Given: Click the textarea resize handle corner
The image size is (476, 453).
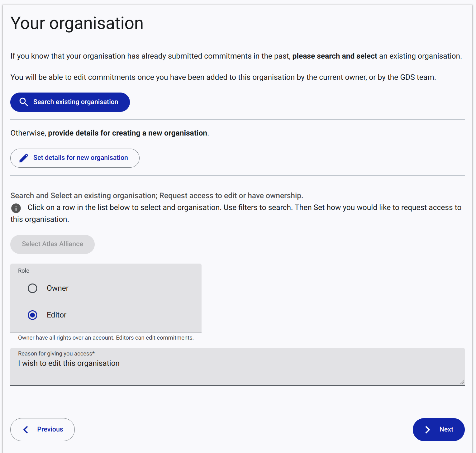Looking at the screenshot, I should pyautogui.click(x=462, y=382).
